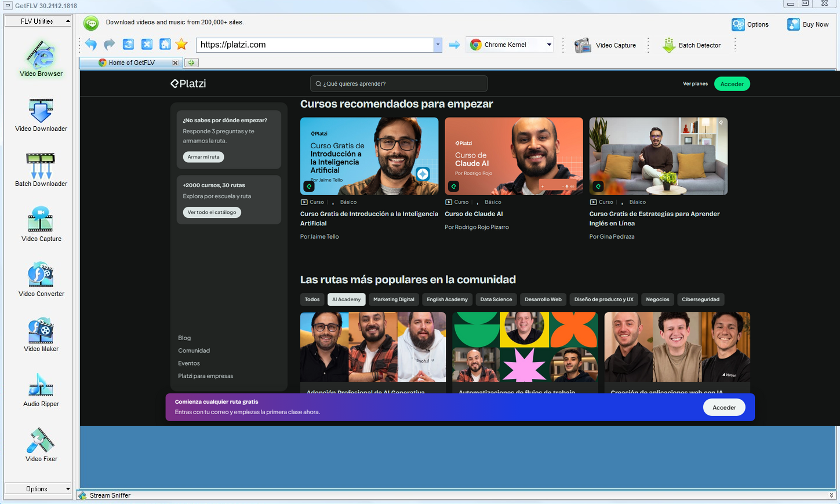This screenshot has height=504, width=840.
Task: Open Video Capture from the top toolbar
Action: [605, 45]
